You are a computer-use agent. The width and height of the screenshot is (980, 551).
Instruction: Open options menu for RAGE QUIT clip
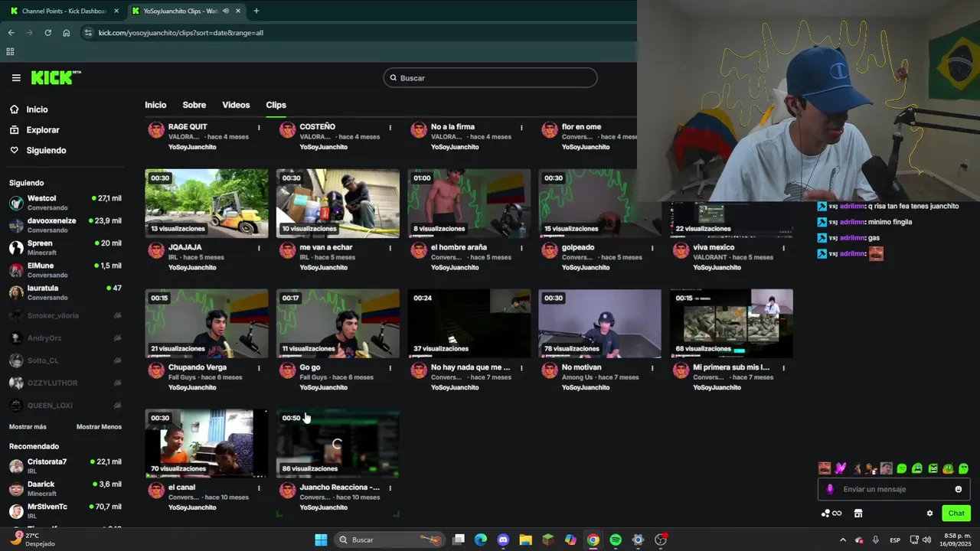259,128
